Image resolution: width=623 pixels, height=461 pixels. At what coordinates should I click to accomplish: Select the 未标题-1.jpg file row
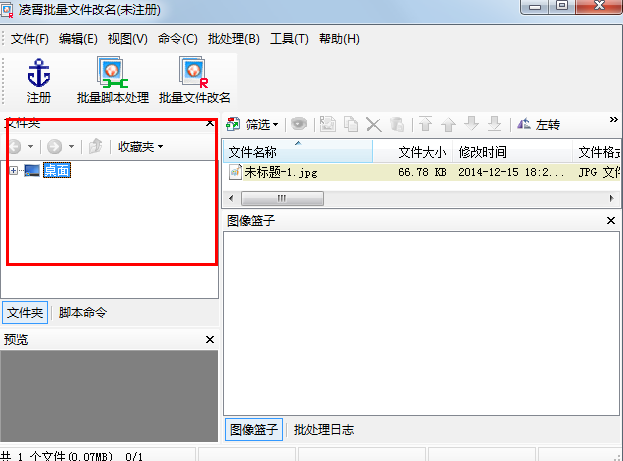422,172
